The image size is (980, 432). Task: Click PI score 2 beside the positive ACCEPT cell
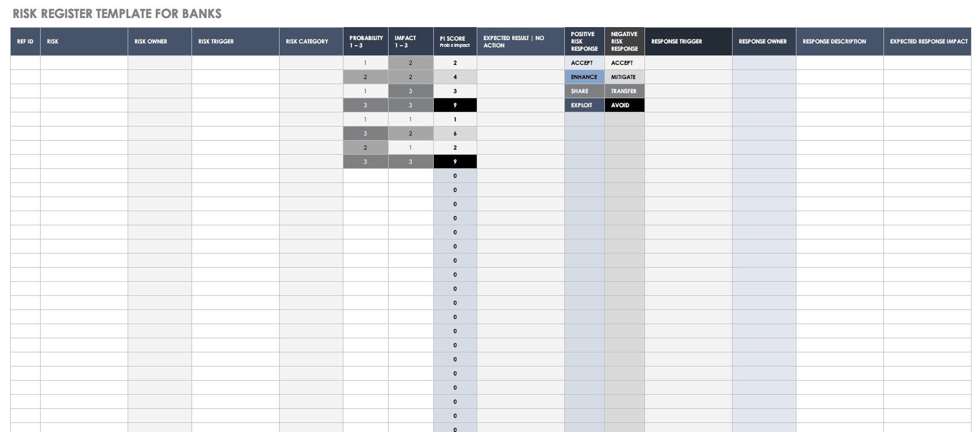point(455,63)
